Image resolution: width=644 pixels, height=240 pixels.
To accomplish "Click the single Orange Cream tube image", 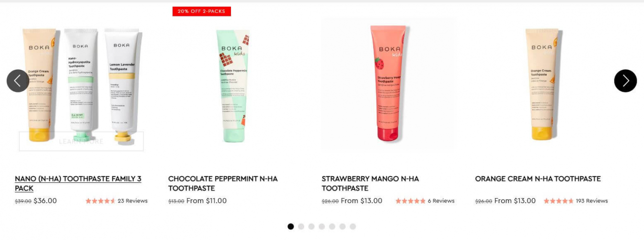I will pyautogui.click(x=542, y=84).
